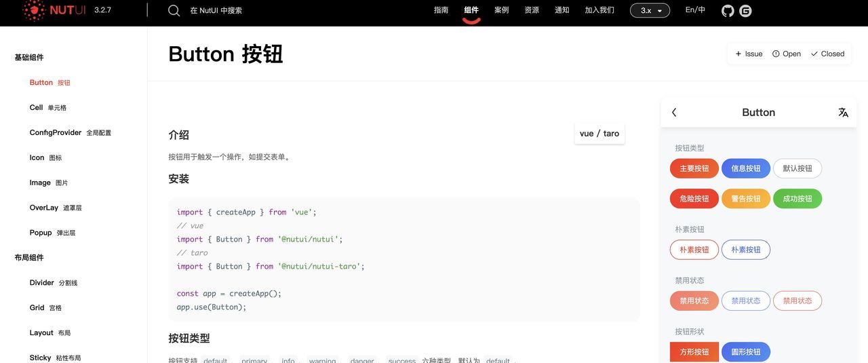868x363 pixels.
Task: Click the 介绍 section heading
Action: tap(178, 135)
